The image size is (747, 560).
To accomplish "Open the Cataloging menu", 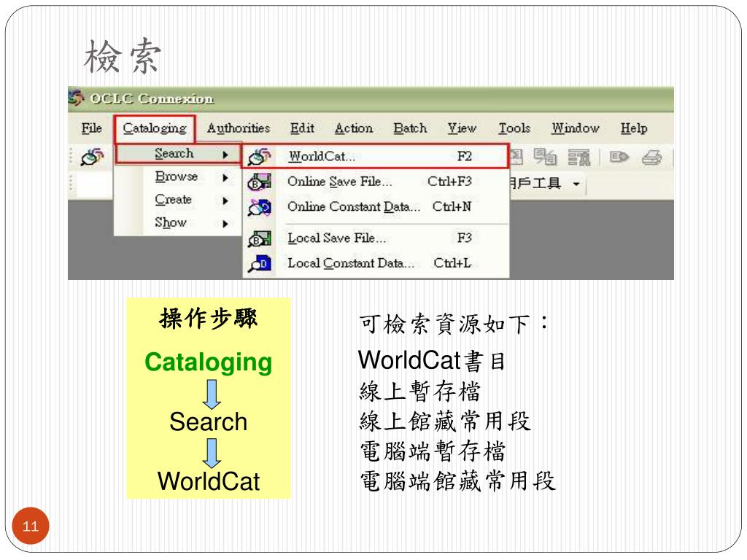I will click(155, 128).
